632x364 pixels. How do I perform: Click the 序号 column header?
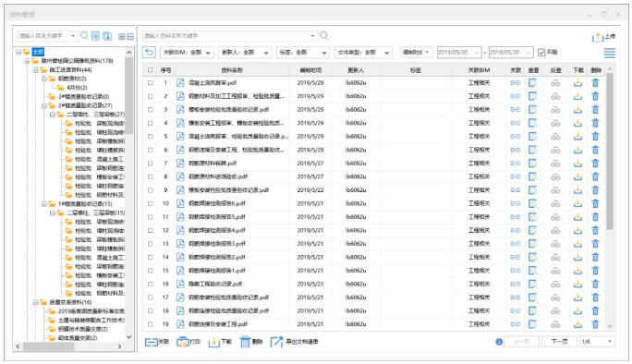pyautogui.click(x=165, y=70)
